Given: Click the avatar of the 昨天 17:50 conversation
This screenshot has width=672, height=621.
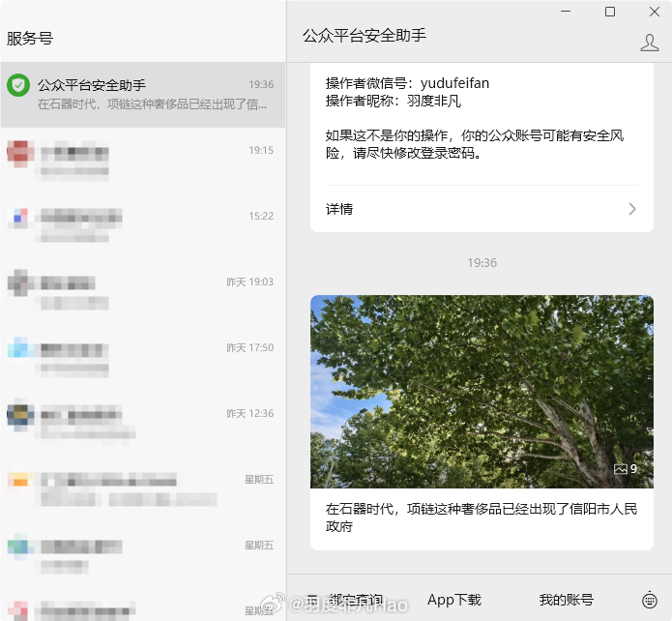Looking at the screenshot, I should tap(20, 348).
